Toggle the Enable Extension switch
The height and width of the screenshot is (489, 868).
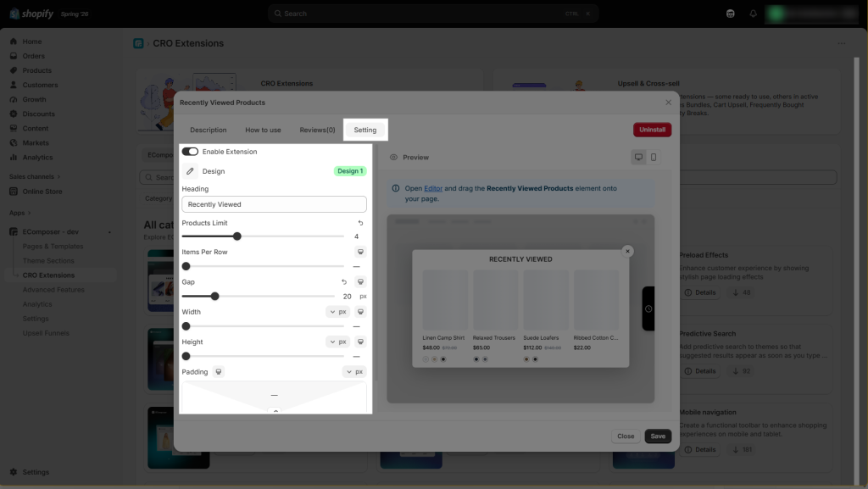click(x=190, y=152)
